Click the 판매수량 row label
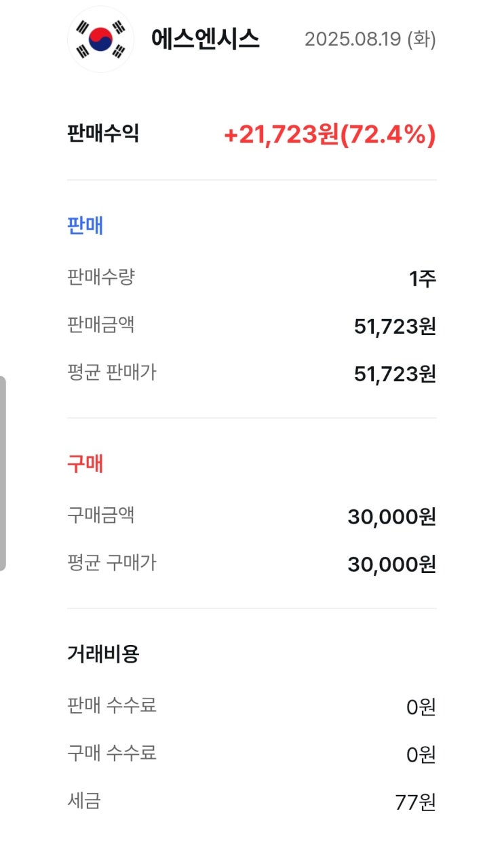The width and height of the screenshot is (504, 841). click(x=100, y=277)
